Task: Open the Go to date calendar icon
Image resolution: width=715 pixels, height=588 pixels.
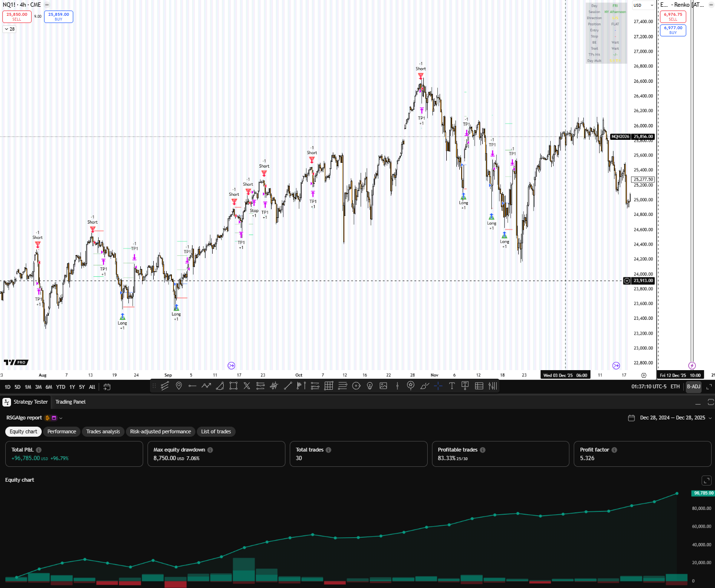Action: pos(107,387)
